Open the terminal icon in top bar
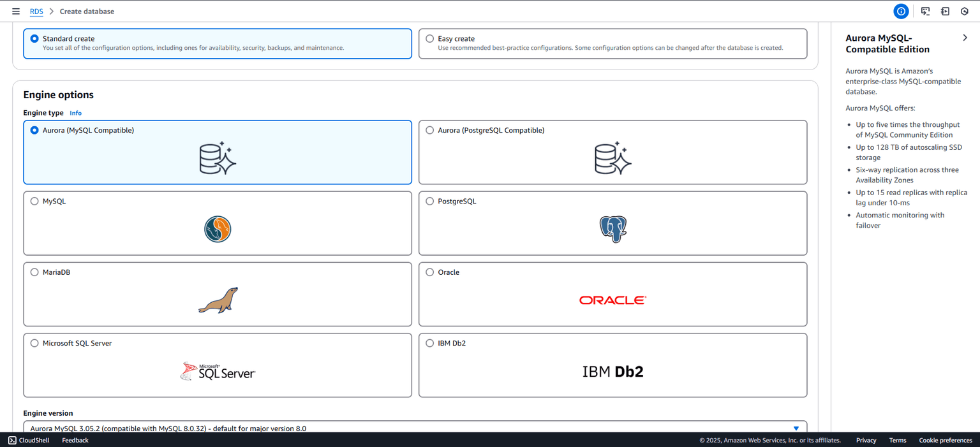980x447 pixels. point(925,11)
